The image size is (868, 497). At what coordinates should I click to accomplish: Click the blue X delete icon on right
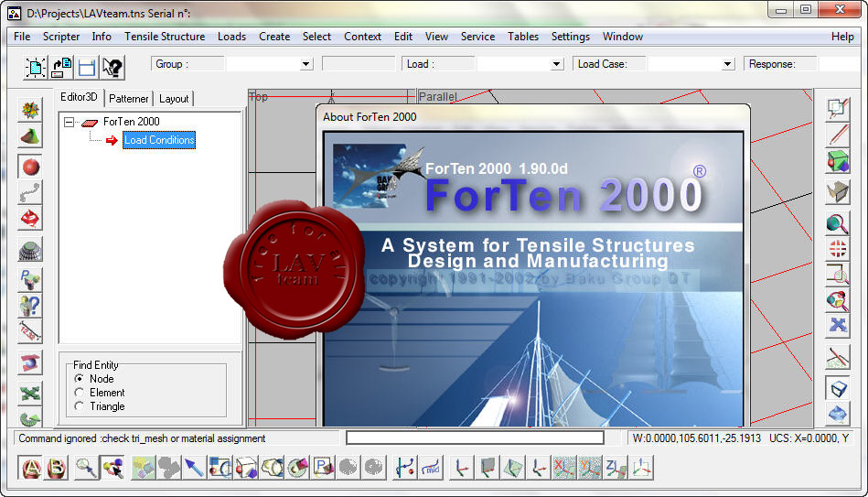pos(838,325)
